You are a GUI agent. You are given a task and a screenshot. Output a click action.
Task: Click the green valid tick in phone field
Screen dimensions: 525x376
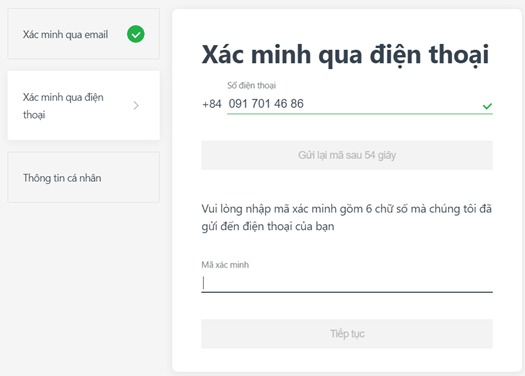tap(487, 106)
